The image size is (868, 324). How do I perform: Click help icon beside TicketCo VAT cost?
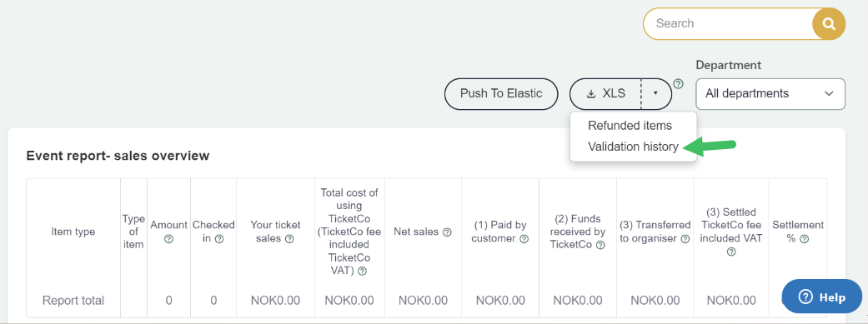tap(362, 271)
